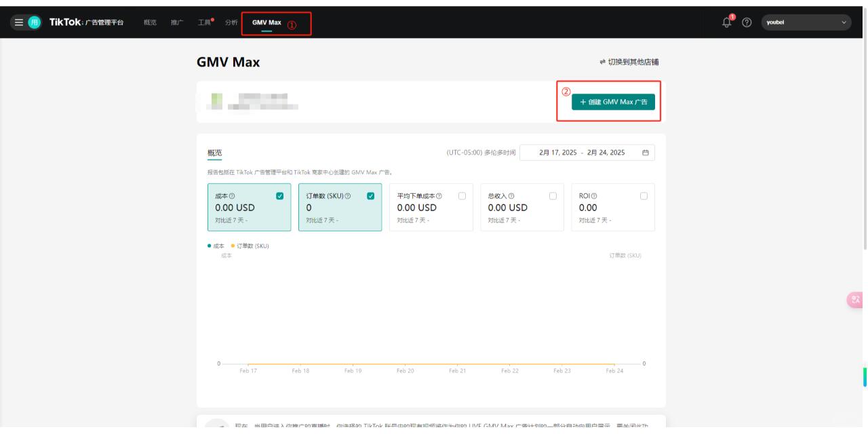Click the 0.00 USD value in the 总收入 card
The height and width of the screenshot is (434, 868).
pyautogui.click(x=507, y=208)
